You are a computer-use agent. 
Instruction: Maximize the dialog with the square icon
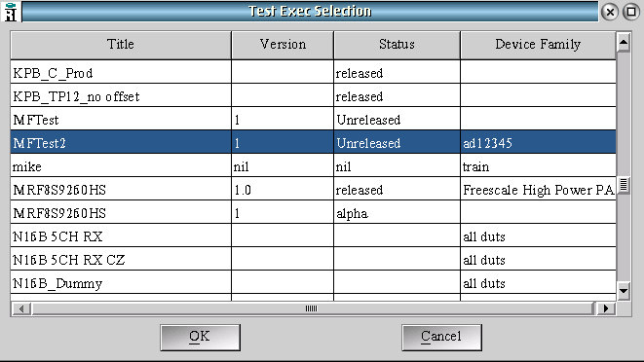(x=631, y=12)
